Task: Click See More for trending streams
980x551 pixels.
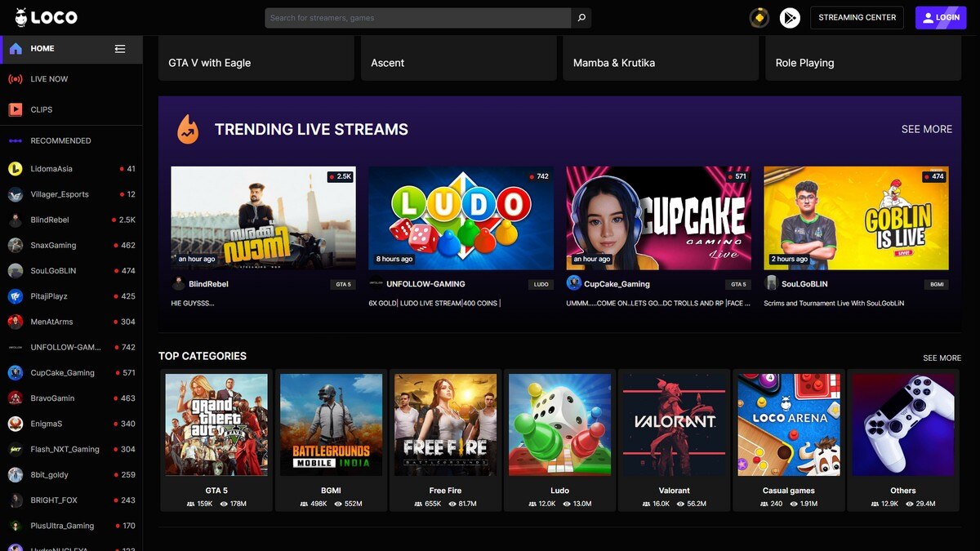Action: 926,129
